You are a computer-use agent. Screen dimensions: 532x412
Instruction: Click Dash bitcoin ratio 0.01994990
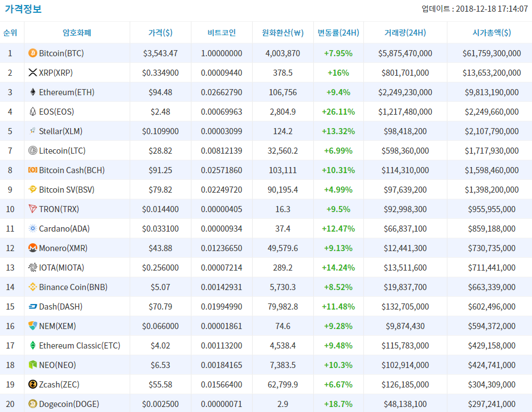(x=221, y=306)
